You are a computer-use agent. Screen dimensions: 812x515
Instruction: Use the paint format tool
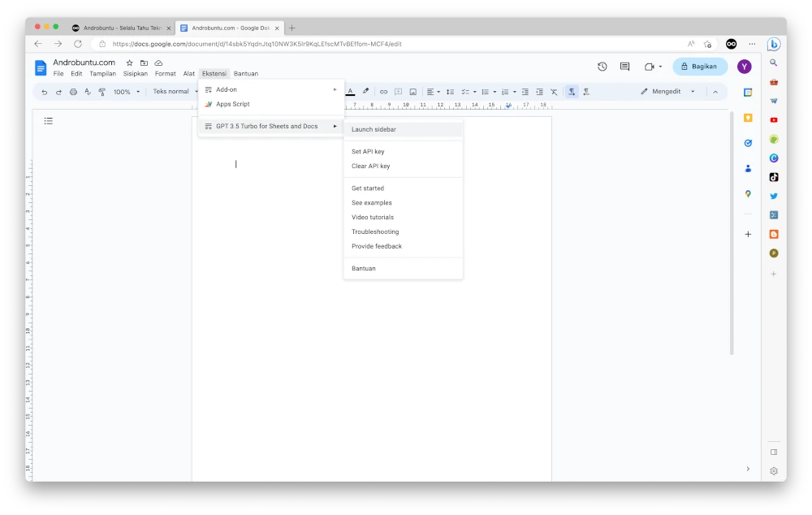[102, 92]
